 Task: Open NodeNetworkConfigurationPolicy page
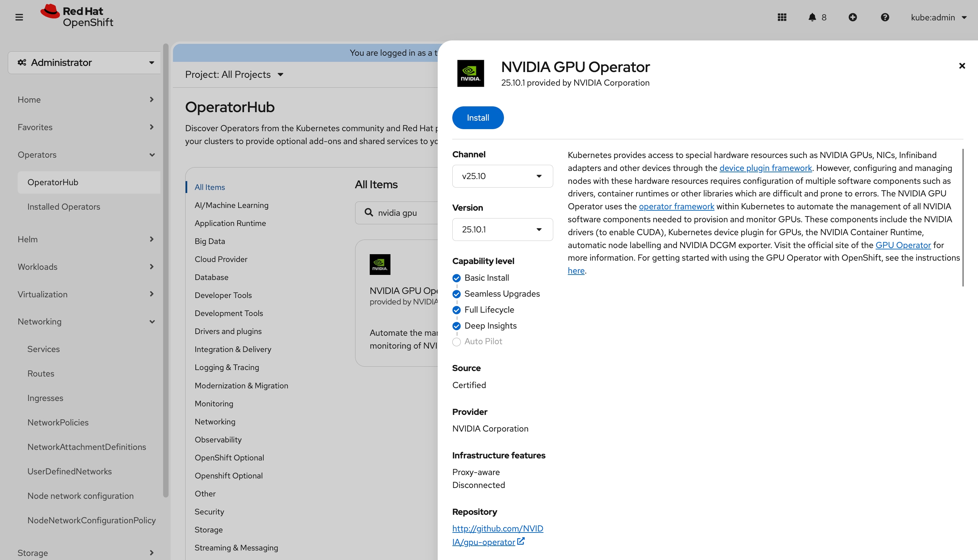91,520
